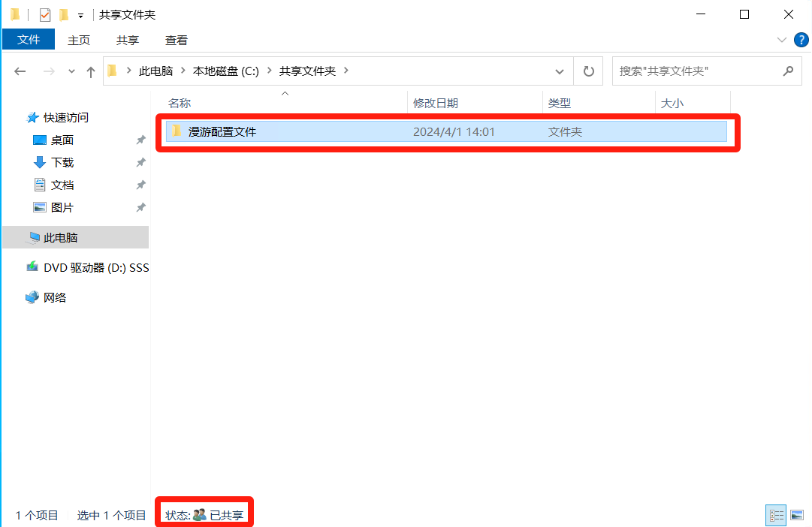Expand the address bar history dropdown

(560, 71)
